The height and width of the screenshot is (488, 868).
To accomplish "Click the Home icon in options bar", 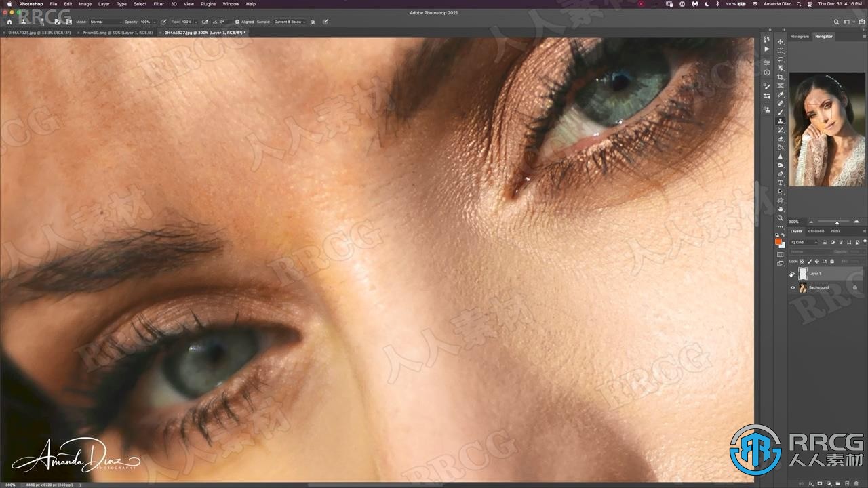I will pyautogui.click(x=9, y=22).
